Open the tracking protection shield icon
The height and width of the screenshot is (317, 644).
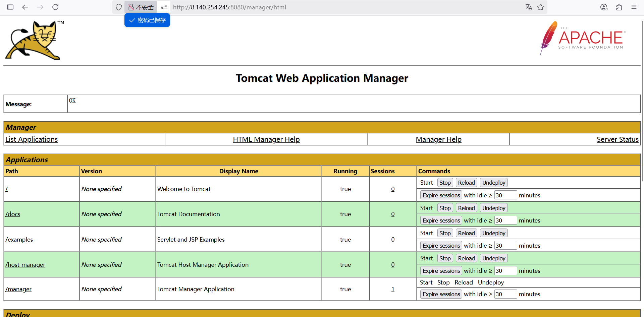click(119, 7)
